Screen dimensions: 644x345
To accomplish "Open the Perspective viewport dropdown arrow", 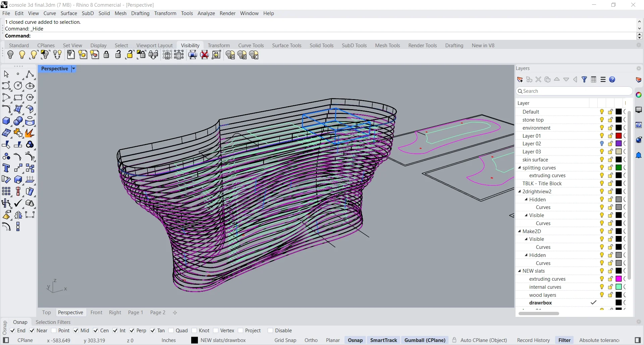I will pyautogui.click(x=73, y=69).
